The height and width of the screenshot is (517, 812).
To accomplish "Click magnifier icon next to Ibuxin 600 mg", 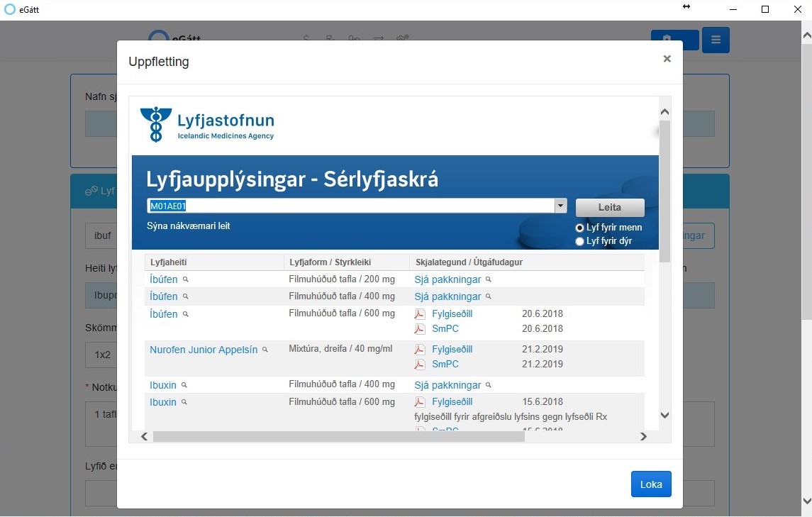I will (x=184, y=402).
